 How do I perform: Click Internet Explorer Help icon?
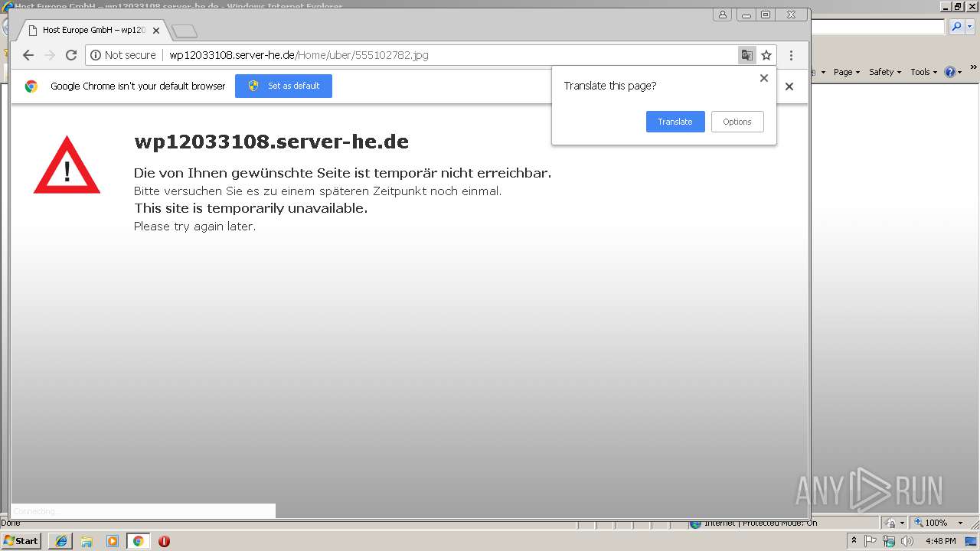tap(950, 72)
